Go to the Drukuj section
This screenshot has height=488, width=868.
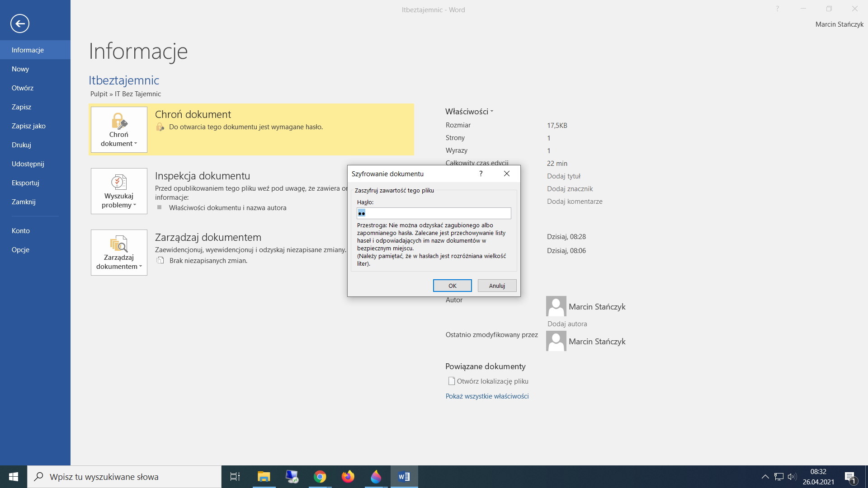click(21, 145)
